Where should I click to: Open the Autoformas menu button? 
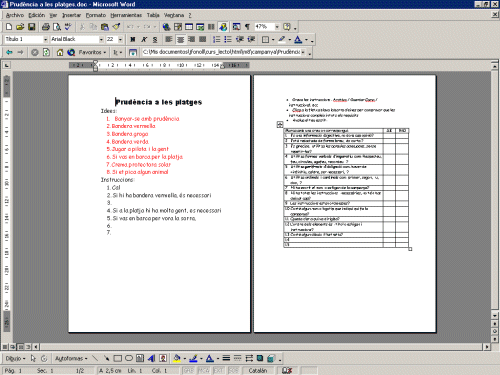coord(71,358)
